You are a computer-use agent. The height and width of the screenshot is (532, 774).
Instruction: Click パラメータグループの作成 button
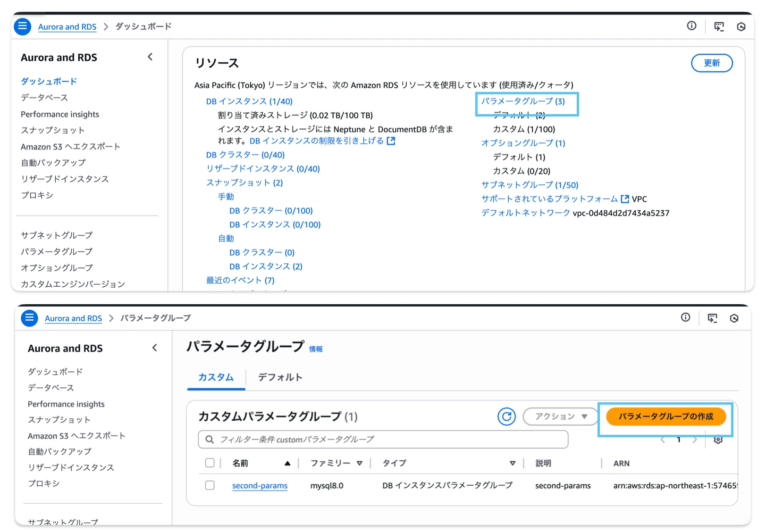pyautogui.click(x=665, y=416)
